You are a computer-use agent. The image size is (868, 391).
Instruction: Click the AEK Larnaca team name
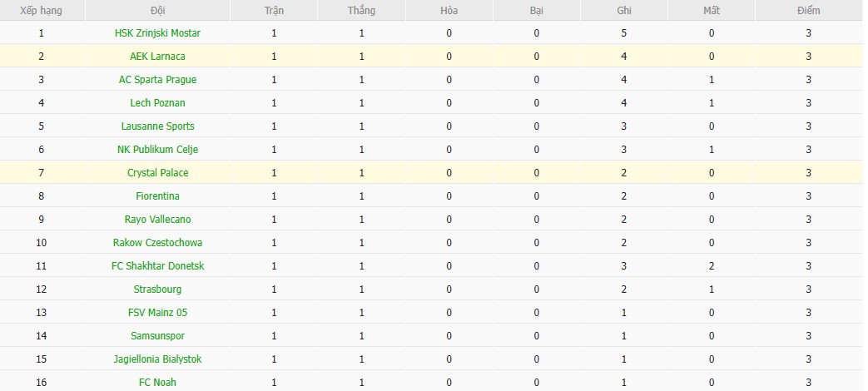tap(157, 57)
